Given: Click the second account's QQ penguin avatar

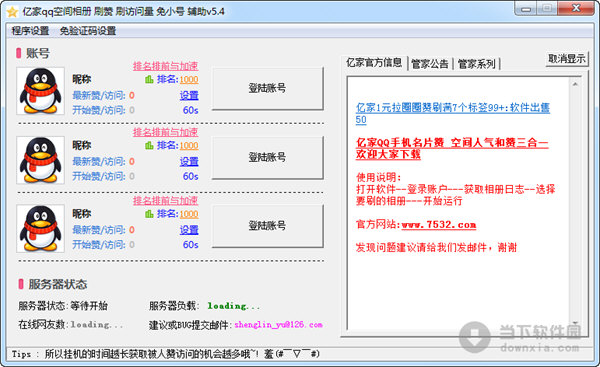Looking at the screenshot, I should 40,160.
